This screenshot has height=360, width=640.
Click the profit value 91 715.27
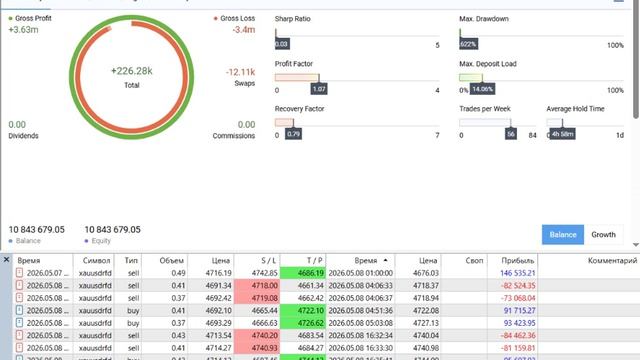519,311
